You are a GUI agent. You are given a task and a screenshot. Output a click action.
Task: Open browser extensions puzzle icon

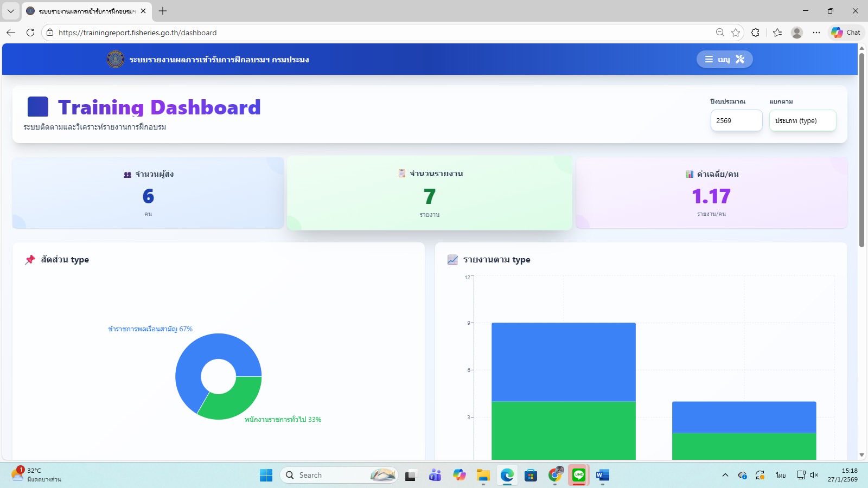(x=755, y=33)
